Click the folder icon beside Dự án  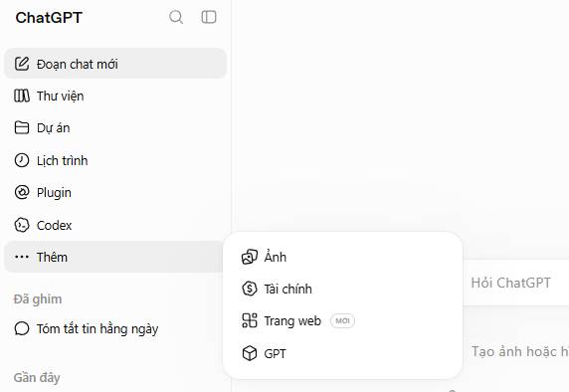(22, 127)
